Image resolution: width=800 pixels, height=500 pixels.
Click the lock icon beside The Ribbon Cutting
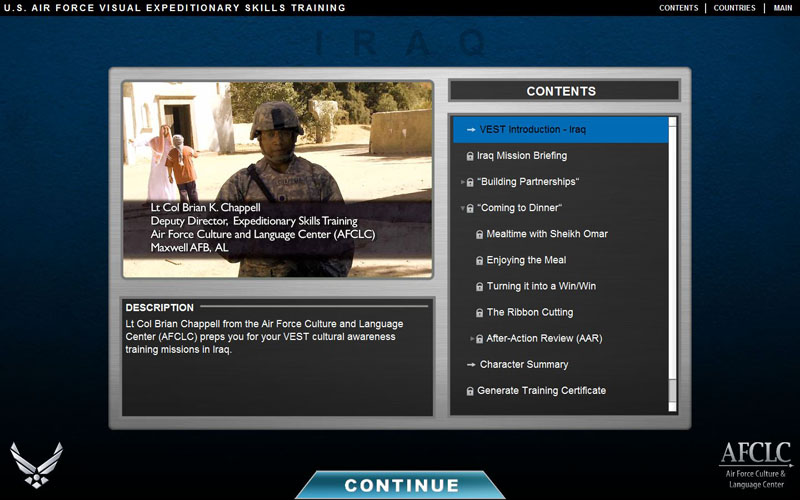pos(479,313)
